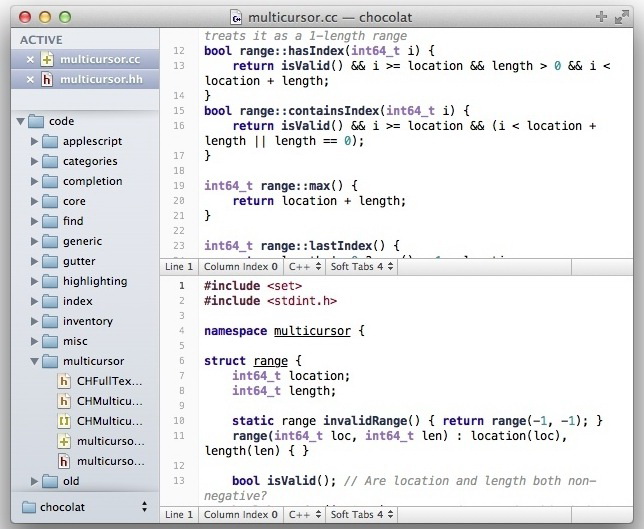Click the plus button in title bar
This screenshot has width=644, height=529.
coord(600,17)
